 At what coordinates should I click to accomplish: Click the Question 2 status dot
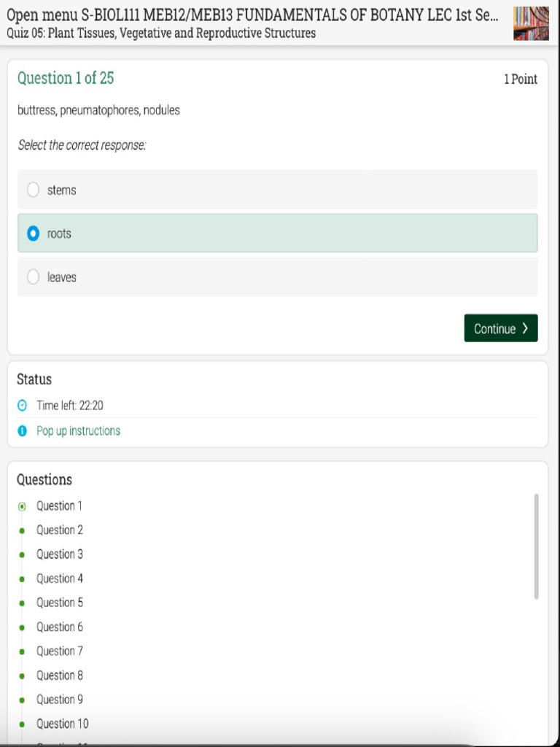tap(23, 530)
